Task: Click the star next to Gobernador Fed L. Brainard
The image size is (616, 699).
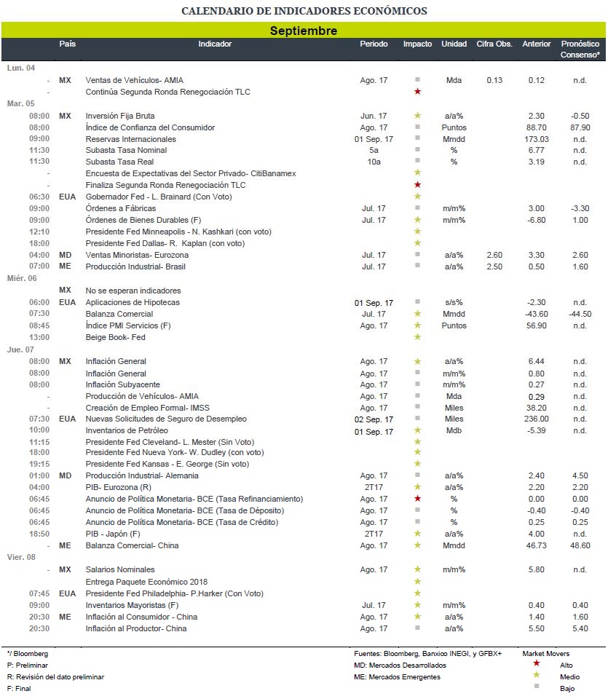Action: 417,196
